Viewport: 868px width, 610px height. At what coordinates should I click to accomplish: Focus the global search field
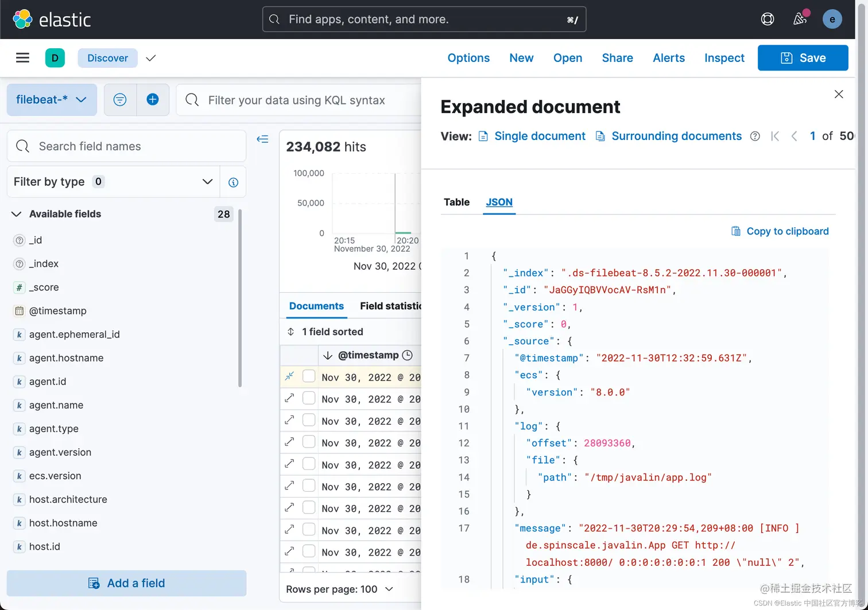(x=424, y=20)
